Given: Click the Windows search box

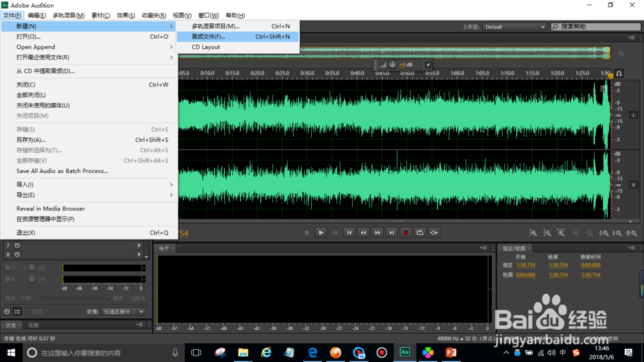Looking at the screenshot, I should [x=102, y=352].
